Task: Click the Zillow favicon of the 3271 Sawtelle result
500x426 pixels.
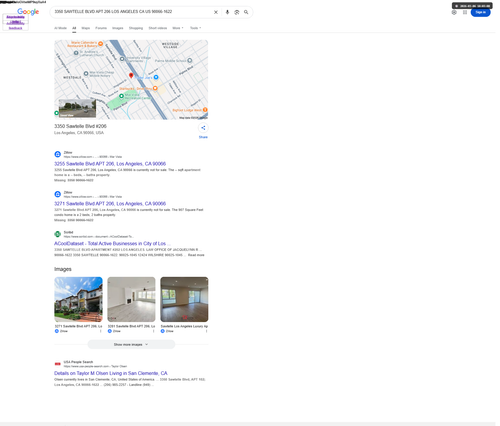Action: [x=58, y=194]
